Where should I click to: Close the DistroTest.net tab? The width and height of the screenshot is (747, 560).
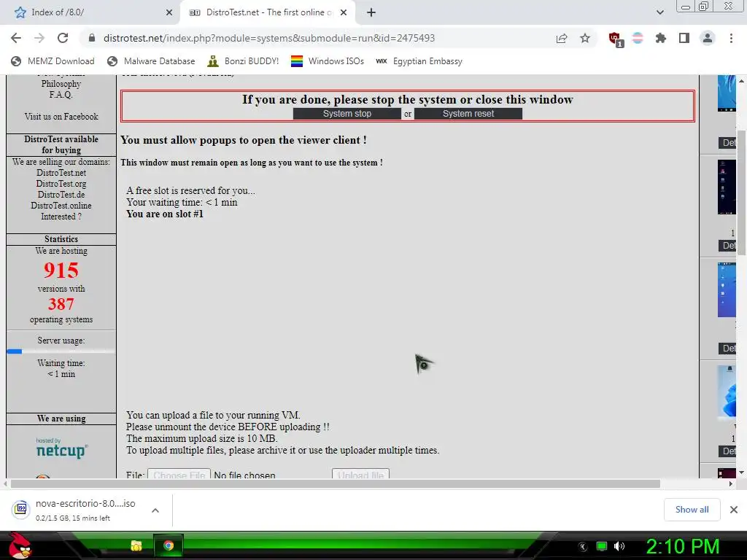click(344, 12)
